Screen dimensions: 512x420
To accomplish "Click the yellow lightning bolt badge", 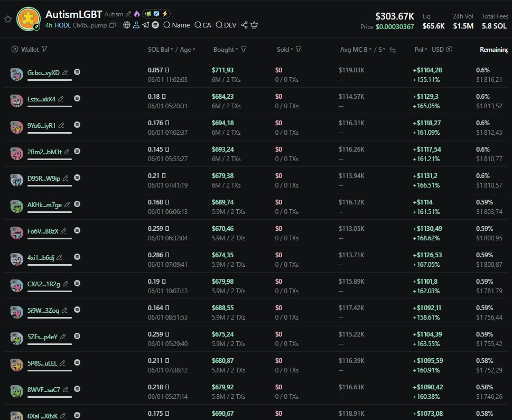I will point(165,14).
